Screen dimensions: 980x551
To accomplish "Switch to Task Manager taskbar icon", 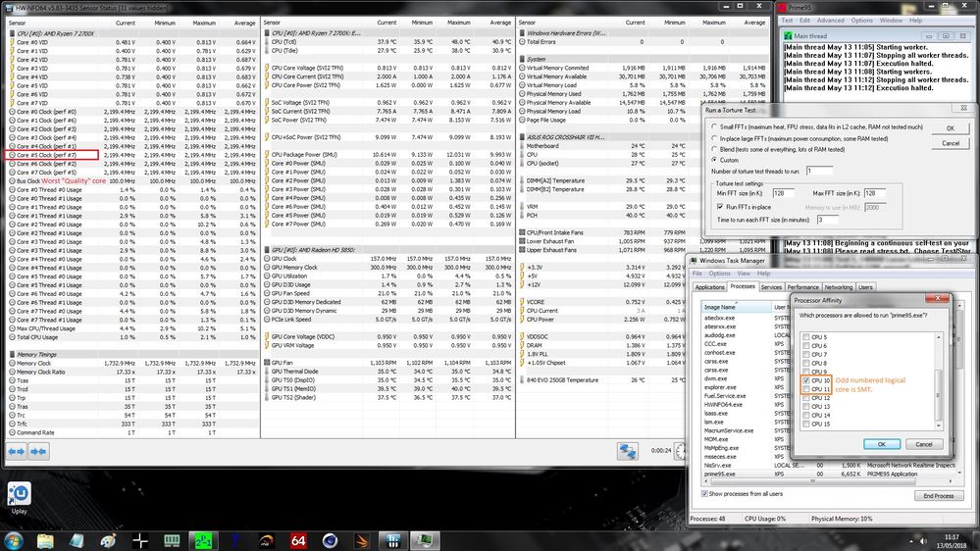I will 425,541.
